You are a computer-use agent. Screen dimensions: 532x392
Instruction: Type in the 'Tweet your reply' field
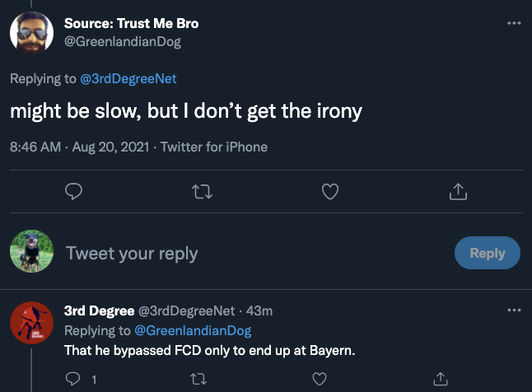247,253
